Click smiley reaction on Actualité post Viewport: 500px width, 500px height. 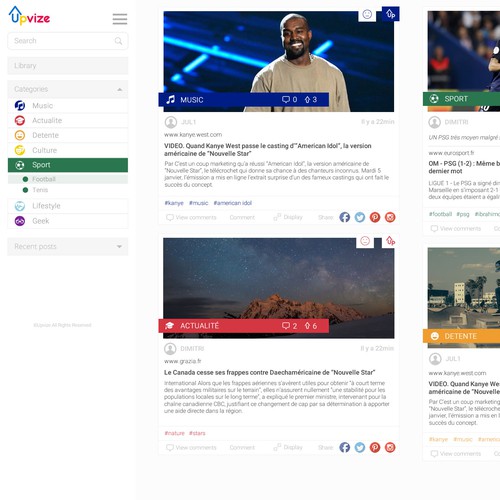coord(365,241)
